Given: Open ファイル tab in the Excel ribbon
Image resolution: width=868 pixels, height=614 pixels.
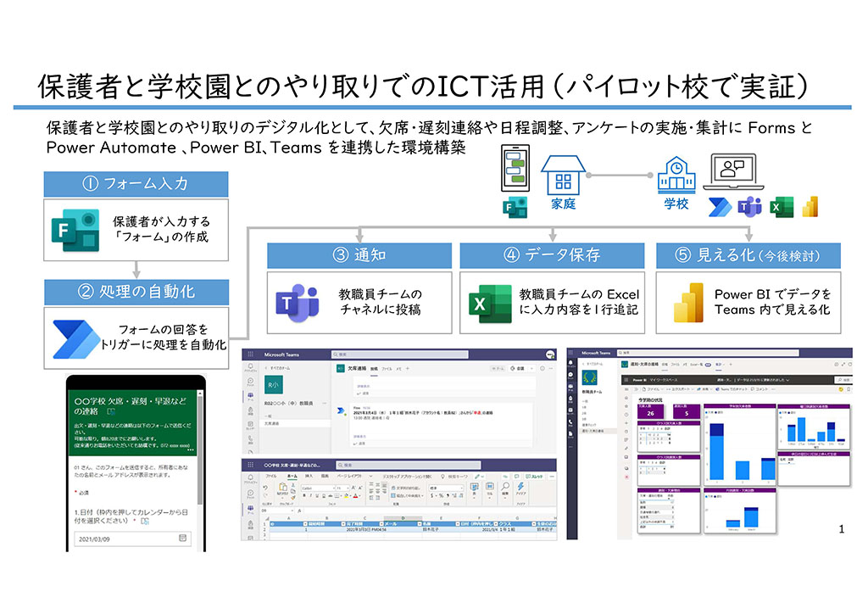Looking at the screenshot, I should [270, 476].
